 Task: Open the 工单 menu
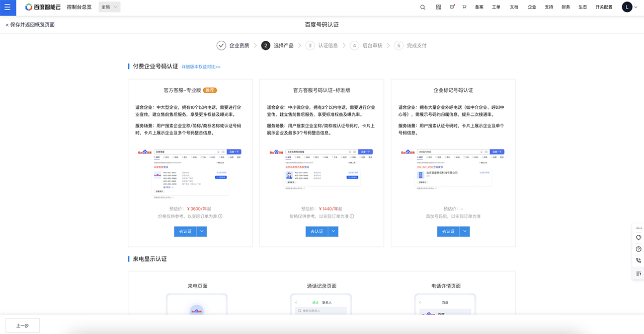tap(496, 7)
